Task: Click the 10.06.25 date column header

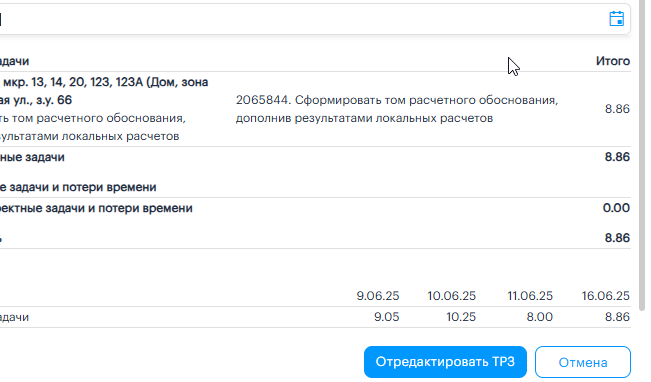Action: 452,296
